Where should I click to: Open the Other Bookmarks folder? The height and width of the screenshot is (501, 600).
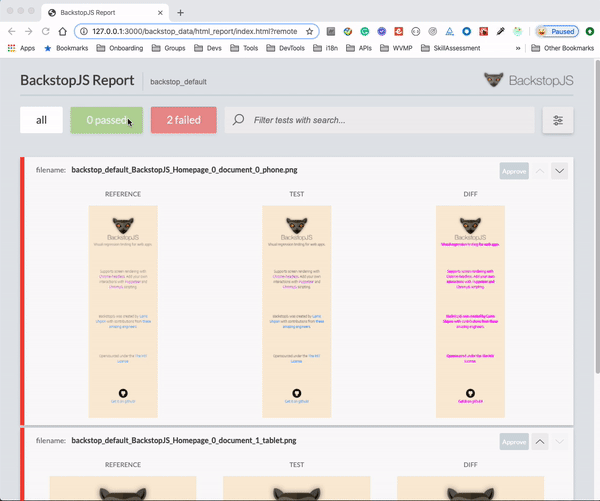[x=562, y=48]
